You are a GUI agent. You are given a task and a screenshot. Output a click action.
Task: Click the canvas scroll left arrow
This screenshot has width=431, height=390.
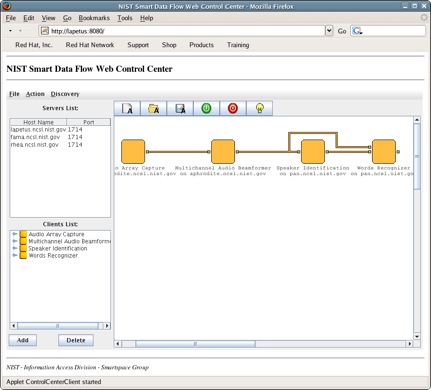tap(118, 344)
